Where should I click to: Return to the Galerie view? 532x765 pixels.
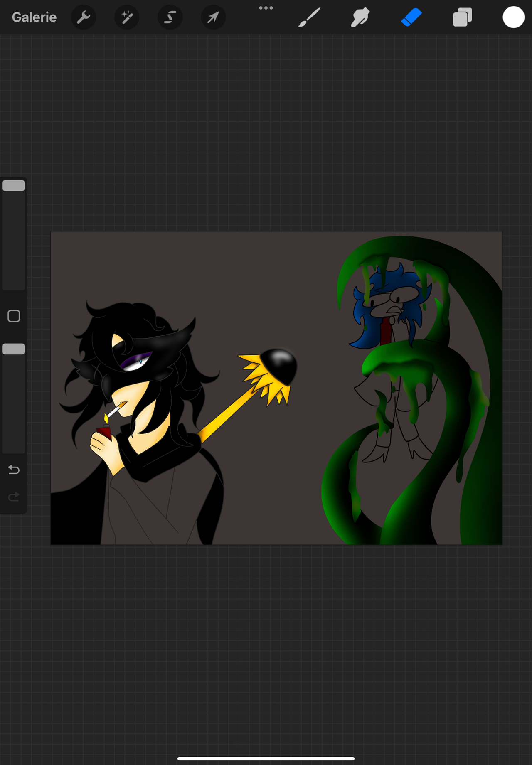[x=34, y=17]
